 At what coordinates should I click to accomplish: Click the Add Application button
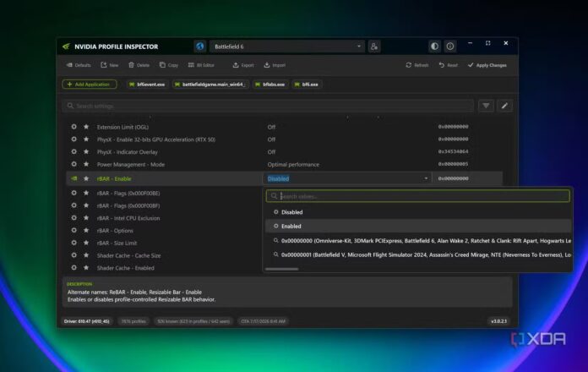tap(90, 85)
